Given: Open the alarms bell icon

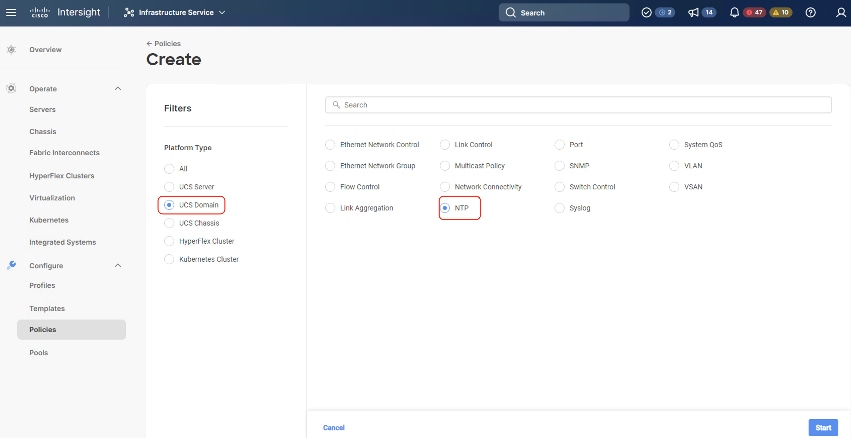Looking at the screenshot, I should click(734, 12).
